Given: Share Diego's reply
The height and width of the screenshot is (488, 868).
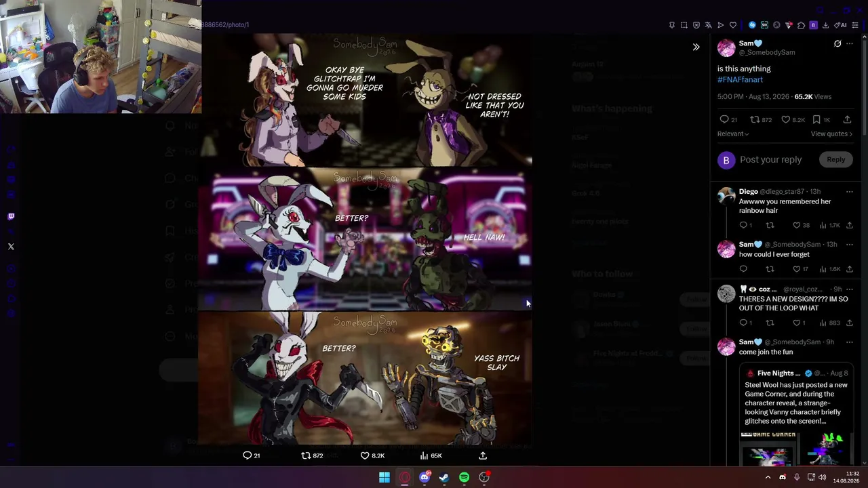Looking at the screenshot, I should coord(849,225).
